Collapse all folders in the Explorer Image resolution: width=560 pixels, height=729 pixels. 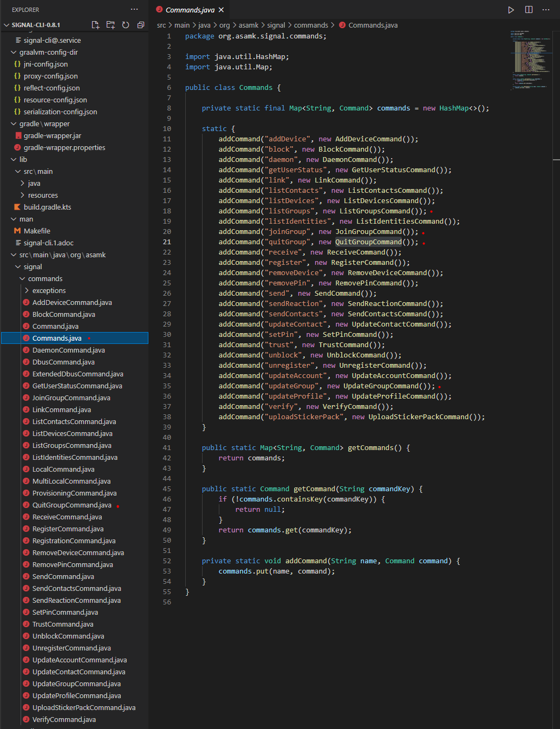pos(141,24)
